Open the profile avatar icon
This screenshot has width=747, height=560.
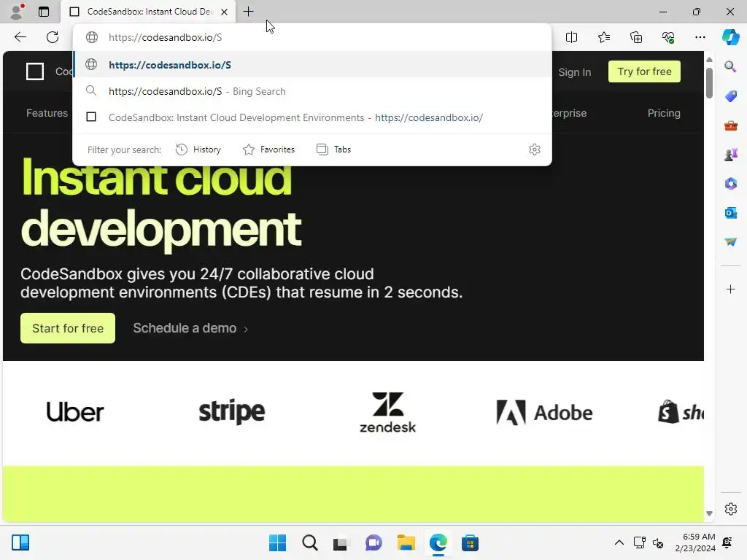(x=17, y=12)
